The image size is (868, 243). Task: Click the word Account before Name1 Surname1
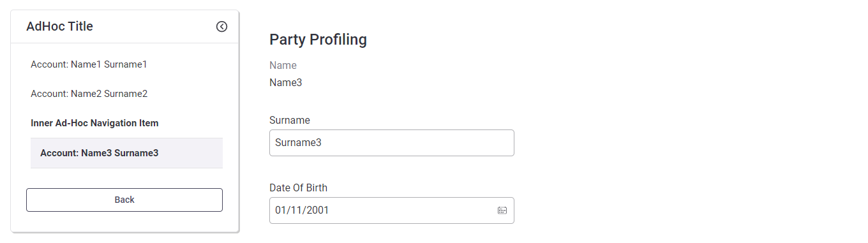[x=49, y=64]
